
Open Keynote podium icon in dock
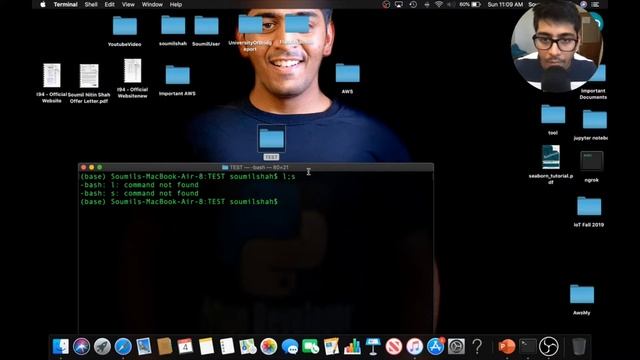(x=373, y=347)
